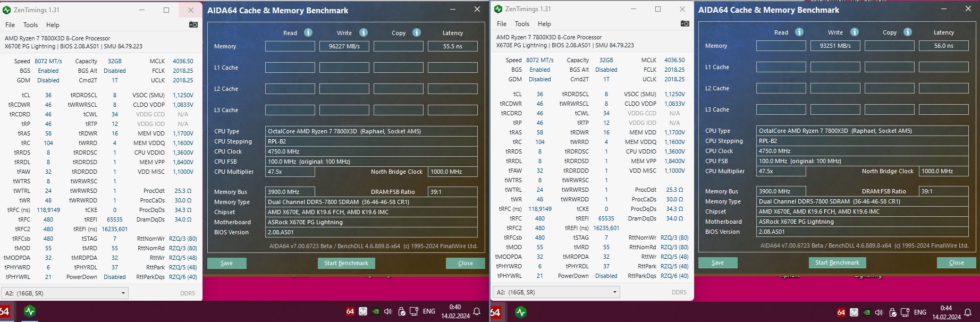The image size is (980, 322).
Task: Click 55.5 ns memory latency field
Action: click(453, 46)
